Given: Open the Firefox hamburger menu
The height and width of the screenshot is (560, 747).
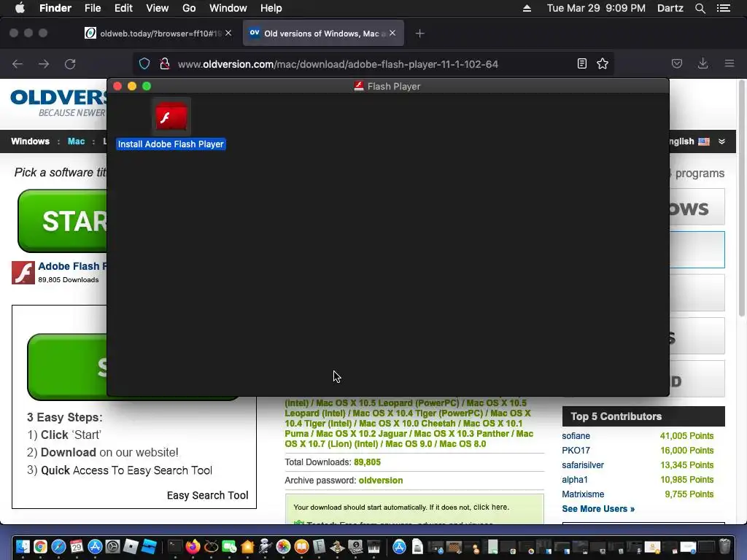Looking at the screenshot, I should [x=729, y=63].
